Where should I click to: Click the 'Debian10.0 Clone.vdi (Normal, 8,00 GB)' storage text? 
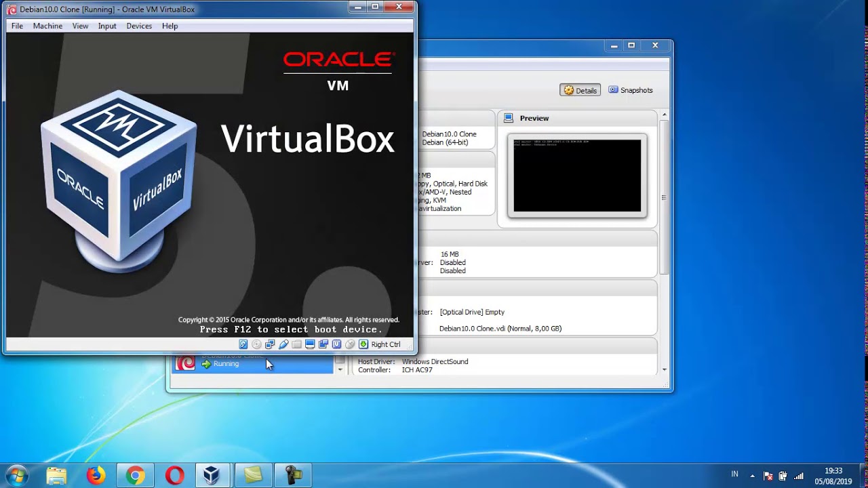(x=500, y=329)
